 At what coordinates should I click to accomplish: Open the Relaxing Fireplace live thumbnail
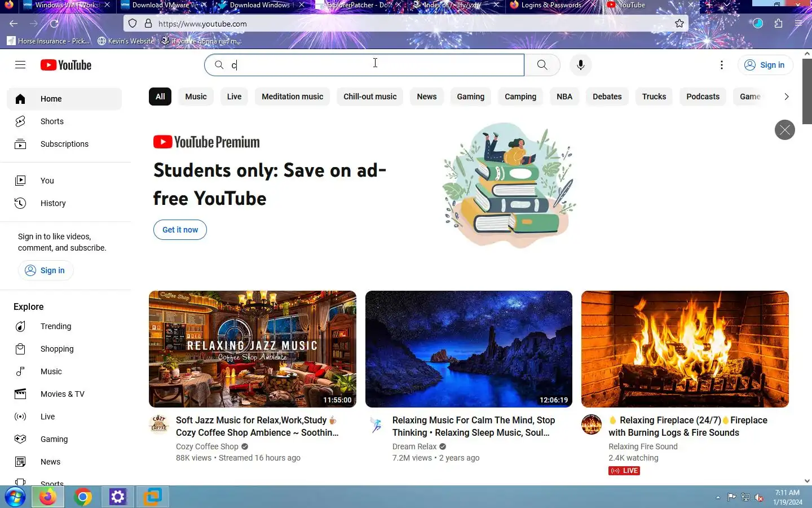[x=685, y=349]
